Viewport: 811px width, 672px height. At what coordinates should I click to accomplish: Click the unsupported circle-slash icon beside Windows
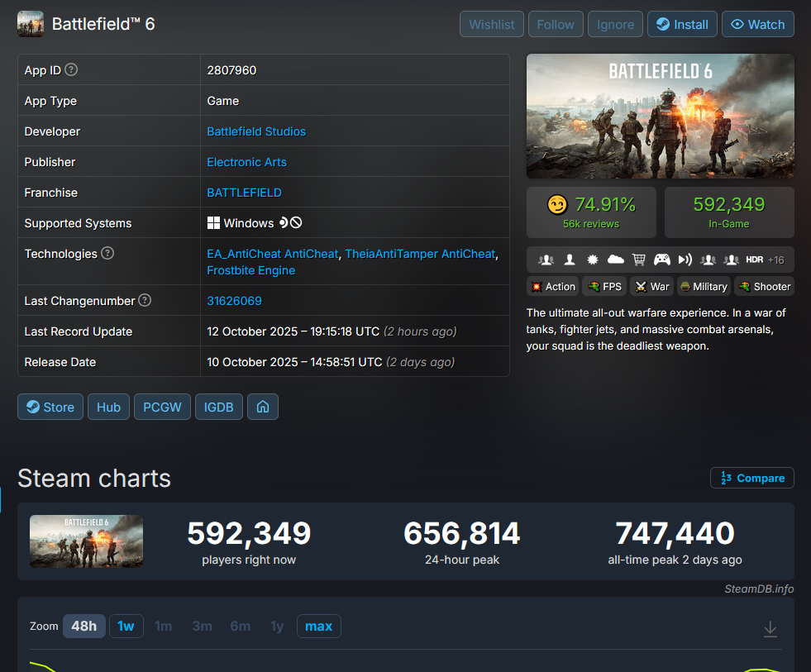pyautogui.click(x=296, y=223)
